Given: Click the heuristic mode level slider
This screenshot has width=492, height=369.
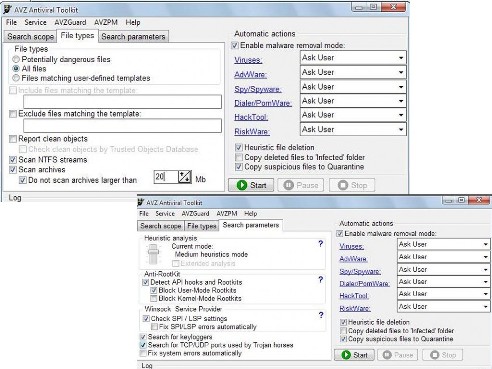Looking at the screenshot, I should click(x=153, y=254).
